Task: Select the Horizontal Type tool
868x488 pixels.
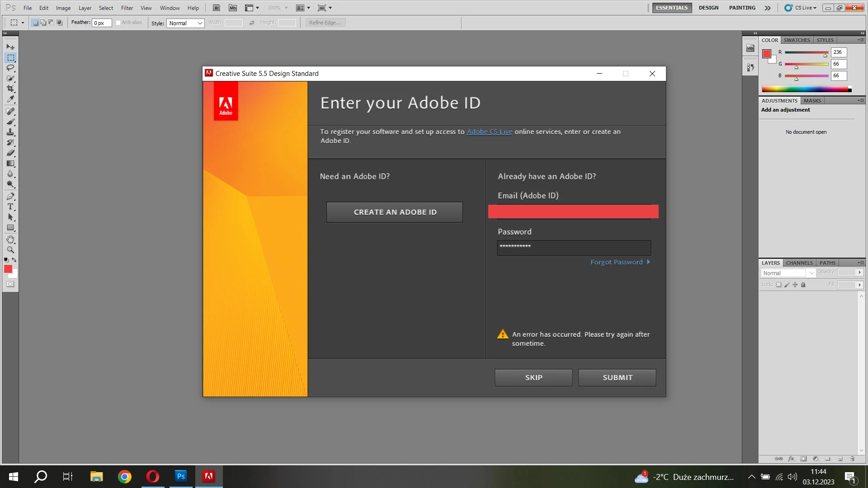Action: click(10, 206)
